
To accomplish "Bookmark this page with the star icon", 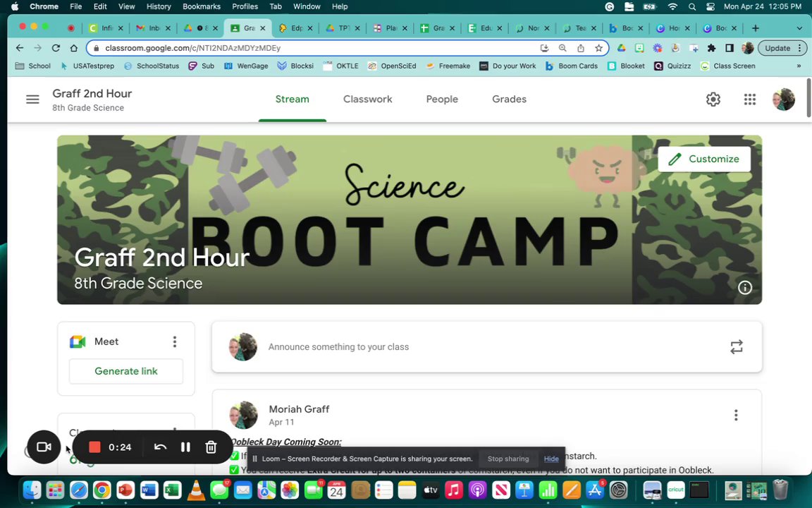I will pyautogui.click(x=598, y=48).
